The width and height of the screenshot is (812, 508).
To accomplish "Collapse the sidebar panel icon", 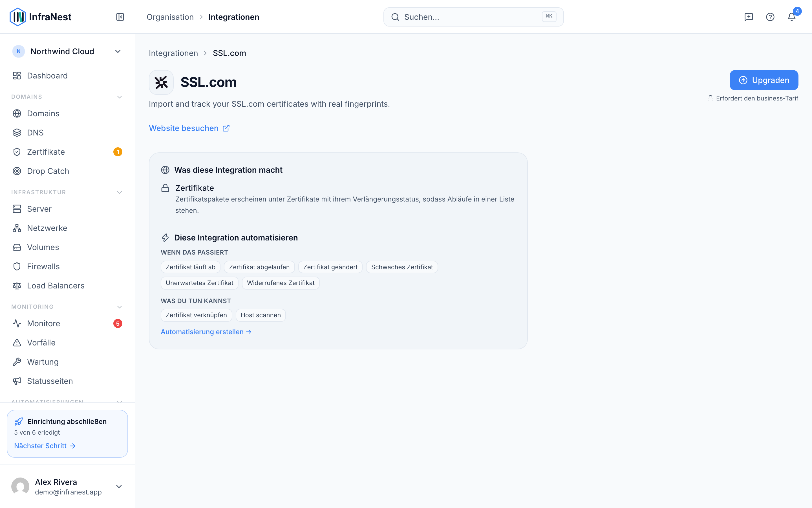I will click(x=120, y=17).
